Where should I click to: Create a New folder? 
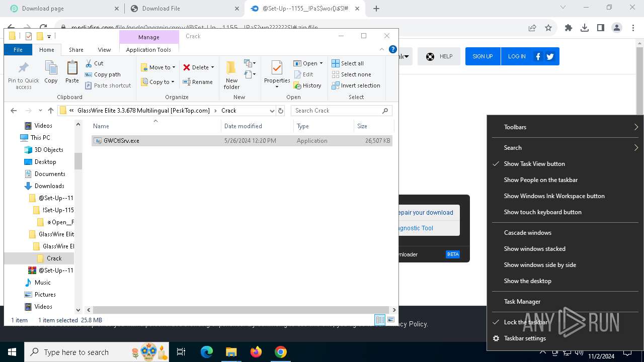(x=231, y=75)
